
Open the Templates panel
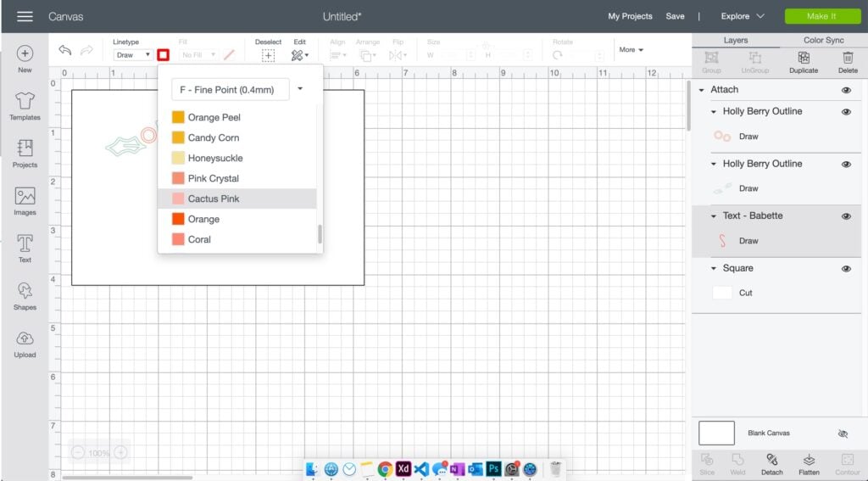point(25,106)
